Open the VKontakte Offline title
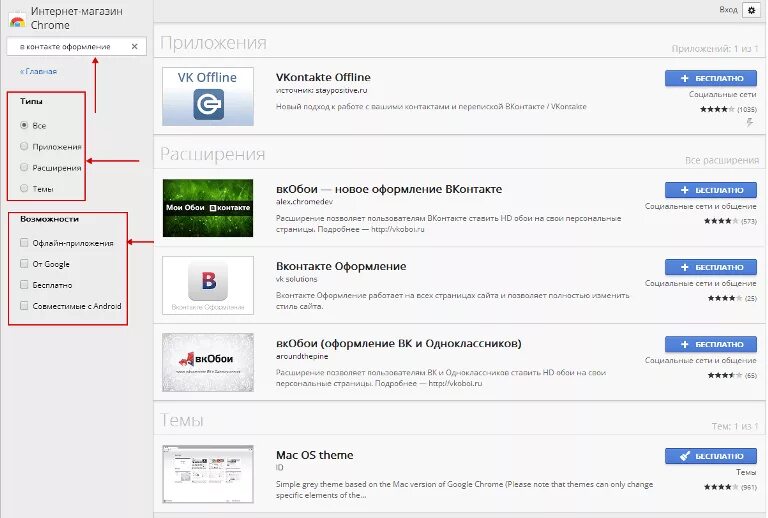768x518 pixels. (323, 77)
